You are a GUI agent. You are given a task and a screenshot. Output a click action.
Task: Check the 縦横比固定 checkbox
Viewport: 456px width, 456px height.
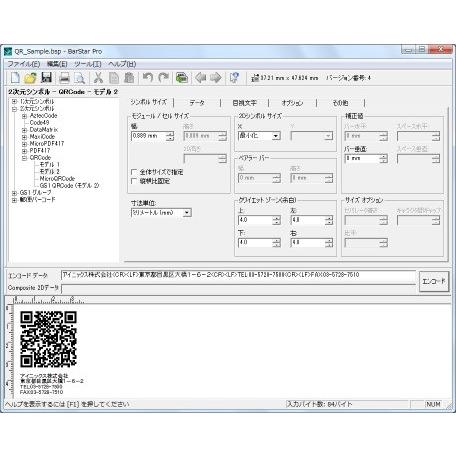coord(134,181)
